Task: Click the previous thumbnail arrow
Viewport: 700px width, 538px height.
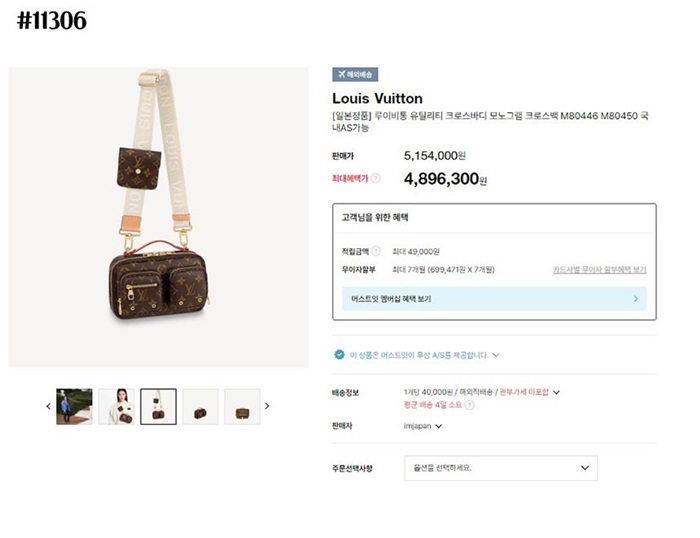Action: tap(48, 406)
